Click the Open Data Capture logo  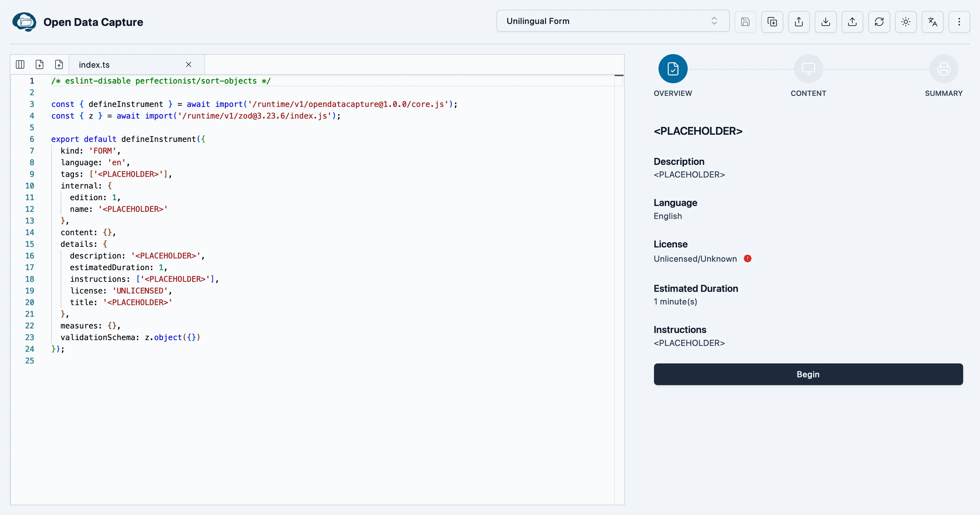pos(26,21)
